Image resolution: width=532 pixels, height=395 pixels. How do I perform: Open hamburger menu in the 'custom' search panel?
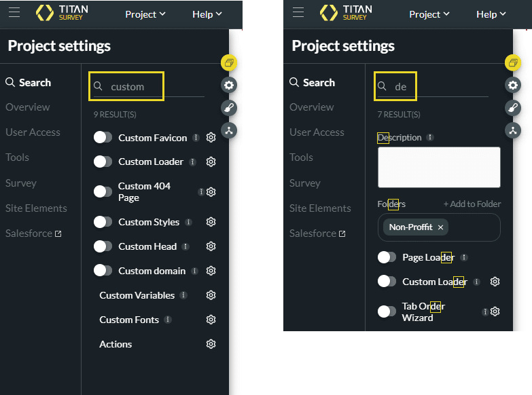[x=14, y=13]
